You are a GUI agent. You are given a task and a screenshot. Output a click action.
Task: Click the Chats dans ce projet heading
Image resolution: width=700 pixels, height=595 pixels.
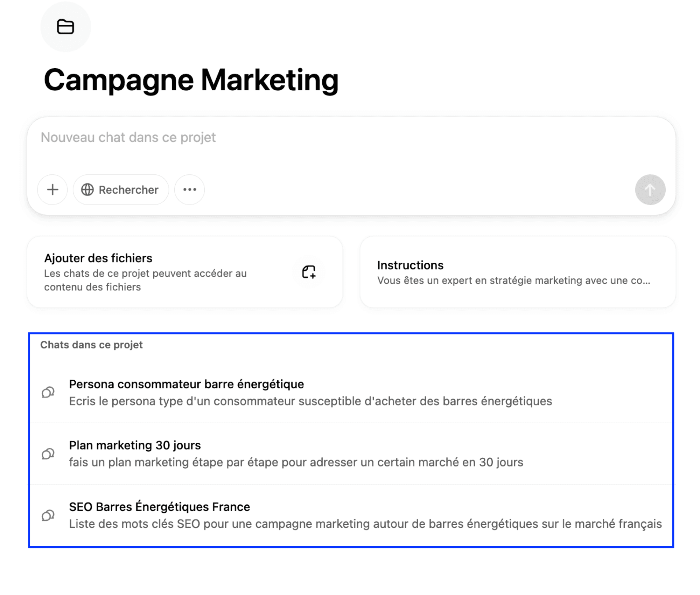click(x=91, y=345)
